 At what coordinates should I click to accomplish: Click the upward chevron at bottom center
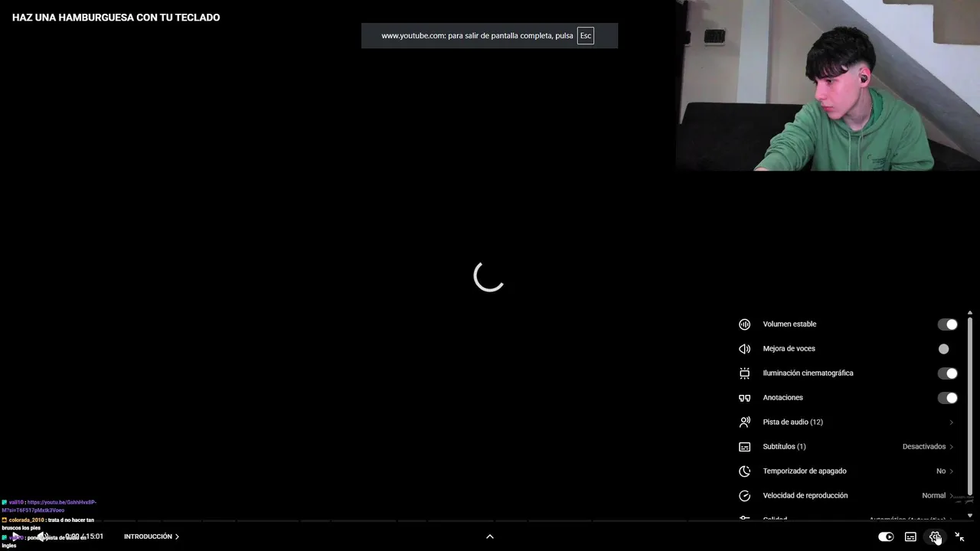490,536
